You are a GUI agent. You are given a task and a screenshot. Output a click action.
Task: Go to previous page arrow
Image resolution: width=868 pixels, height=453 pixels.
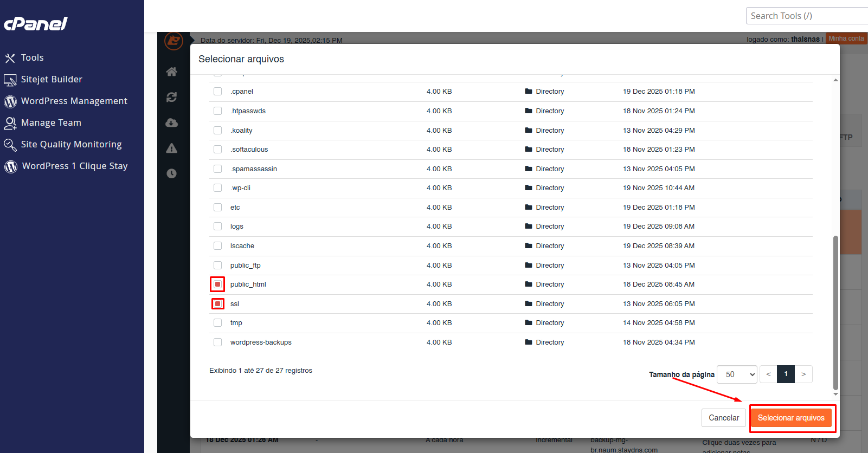[x=768, y=374]
